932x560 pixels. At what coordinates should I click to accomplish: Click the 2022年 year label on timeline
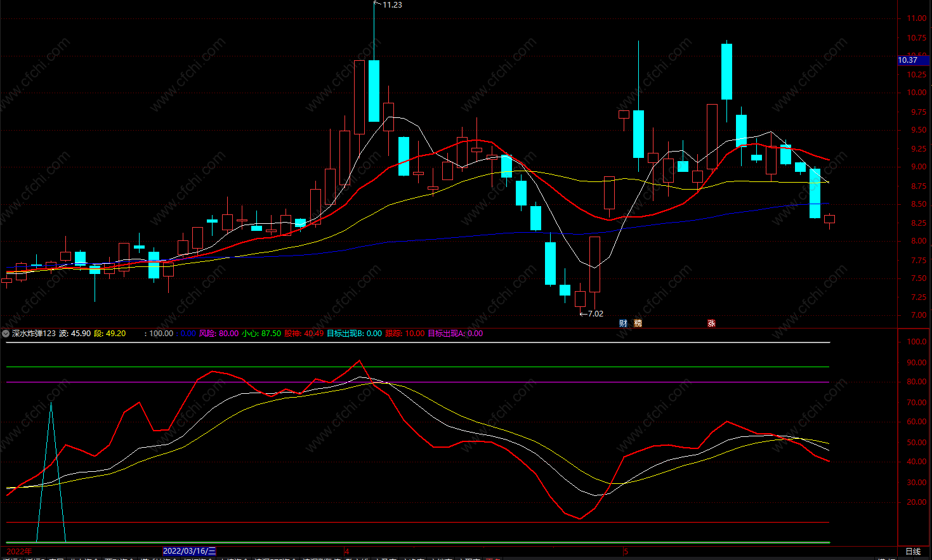pyautogui.click(x=19, y=551)
